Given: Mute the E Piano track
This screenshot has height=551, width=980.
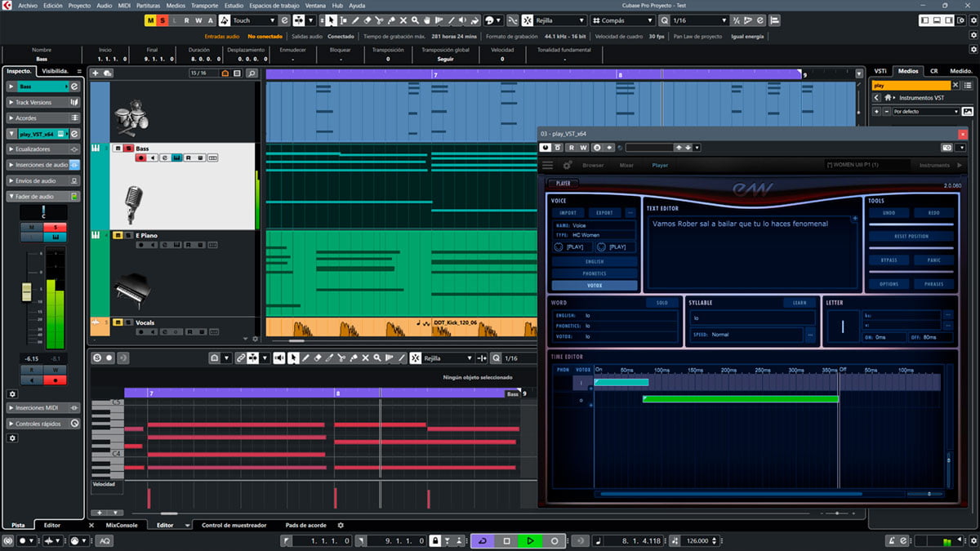Looking at the screenshot, I should tap(118, 235).
